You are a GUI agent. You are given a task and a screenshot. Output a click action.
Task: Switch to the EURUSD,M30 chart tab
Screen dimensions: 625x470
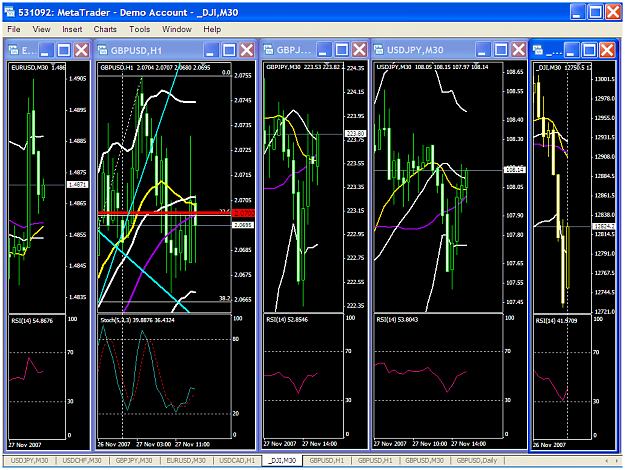[186, 460]
